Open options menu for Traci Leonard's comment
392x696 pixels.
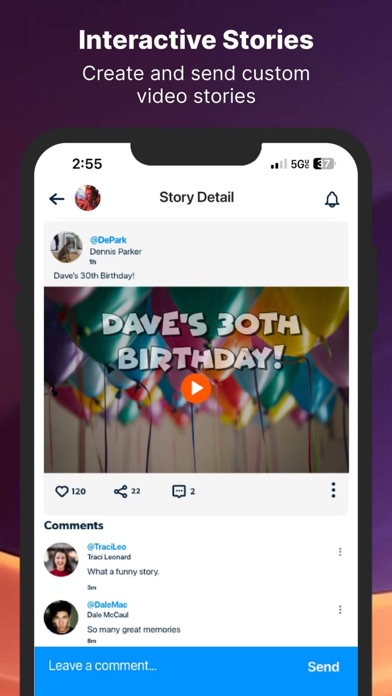(340, 552)
